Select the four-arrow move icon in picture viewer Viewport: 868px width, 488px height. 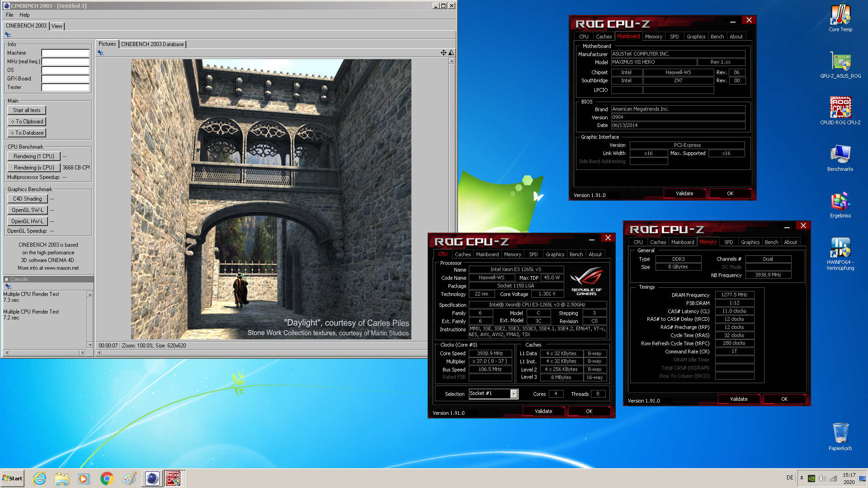(443, 53)
